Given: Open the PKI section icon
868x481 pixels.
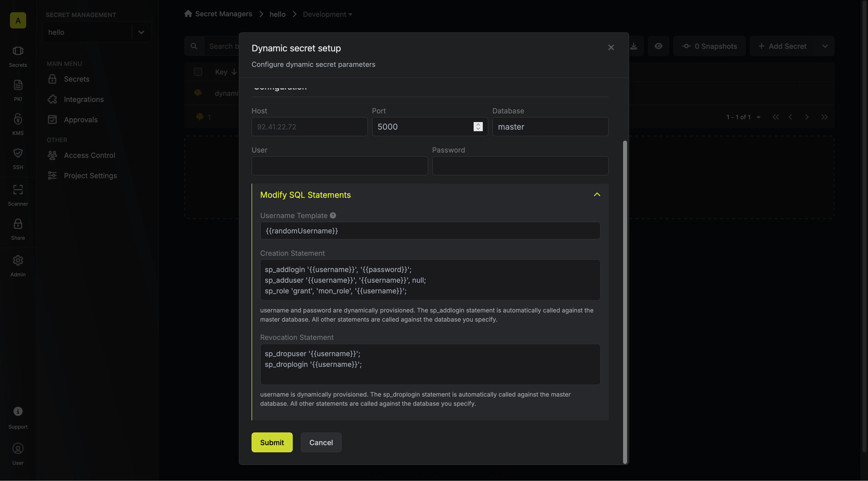Looking at the screenshot, I should (18, 85).
